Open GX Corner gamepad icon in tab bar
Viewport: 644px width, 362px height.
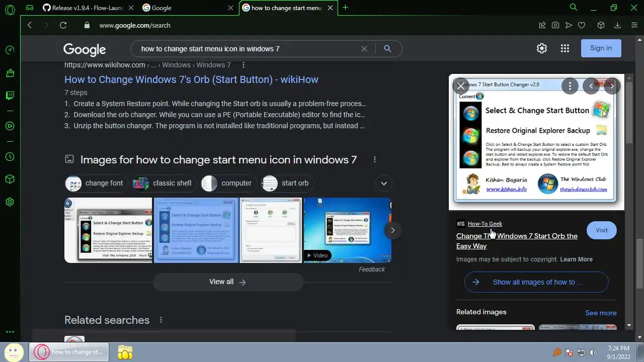click(x=30, y=8)
